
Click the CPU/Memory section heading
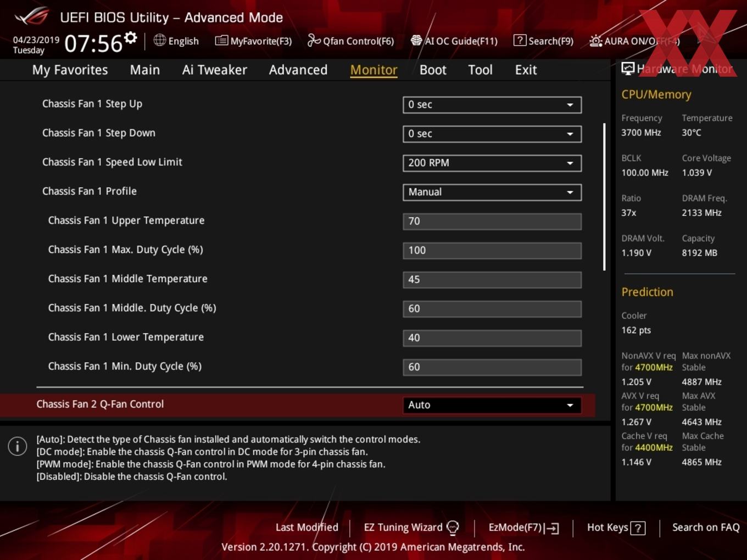click(656, 94)
